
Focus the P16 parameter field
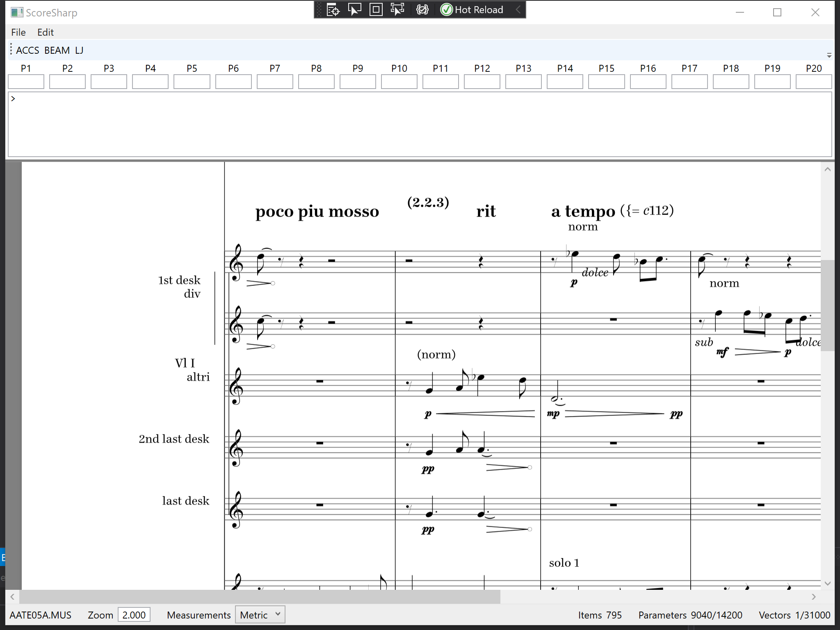(x=648, y=81)
